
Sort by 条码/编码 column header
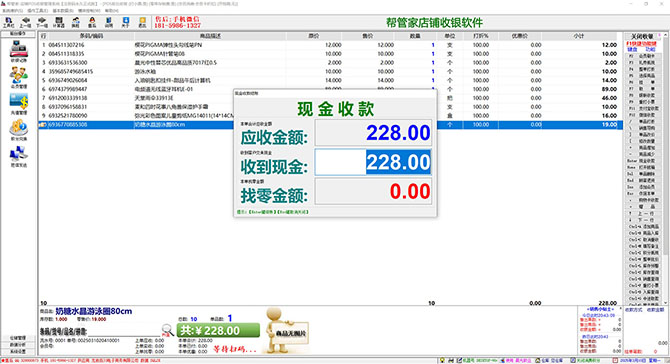coord(91,36)
